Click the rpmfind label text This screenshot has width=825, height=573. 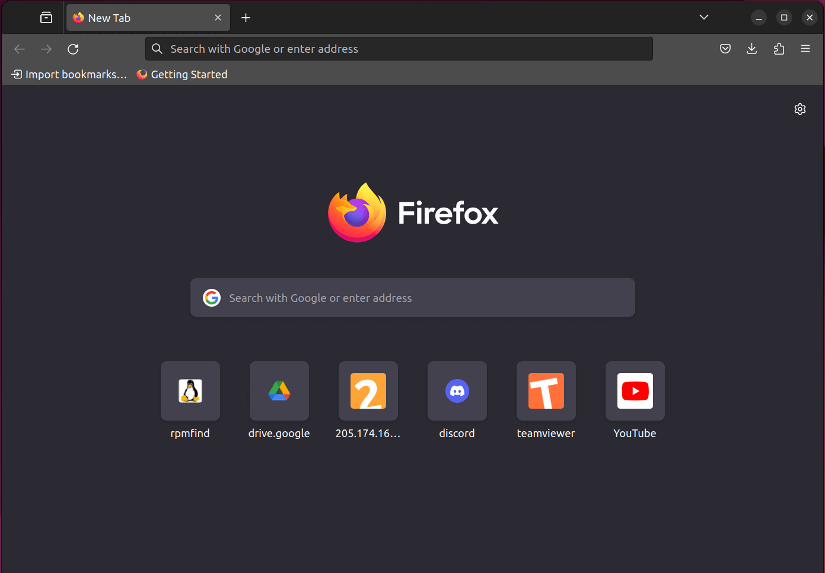[190, 434]
